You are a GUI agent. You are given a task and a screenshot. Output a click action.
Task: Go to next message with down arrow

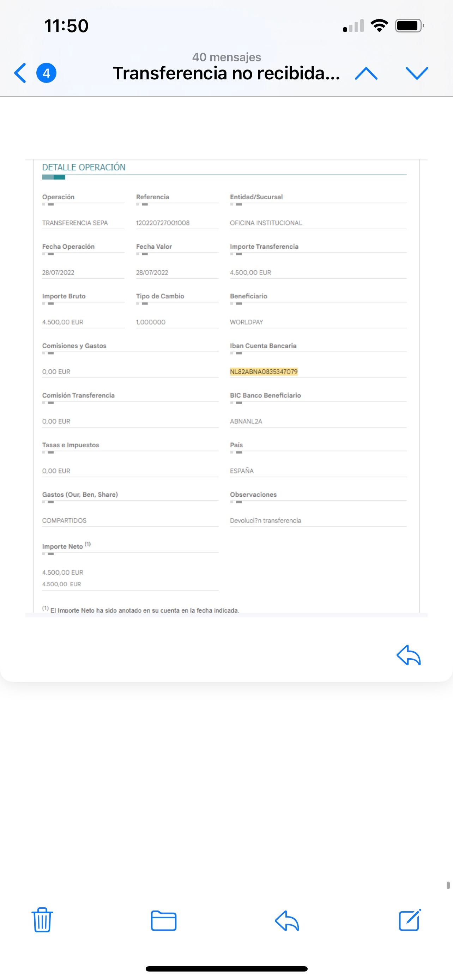click(417, 73)
